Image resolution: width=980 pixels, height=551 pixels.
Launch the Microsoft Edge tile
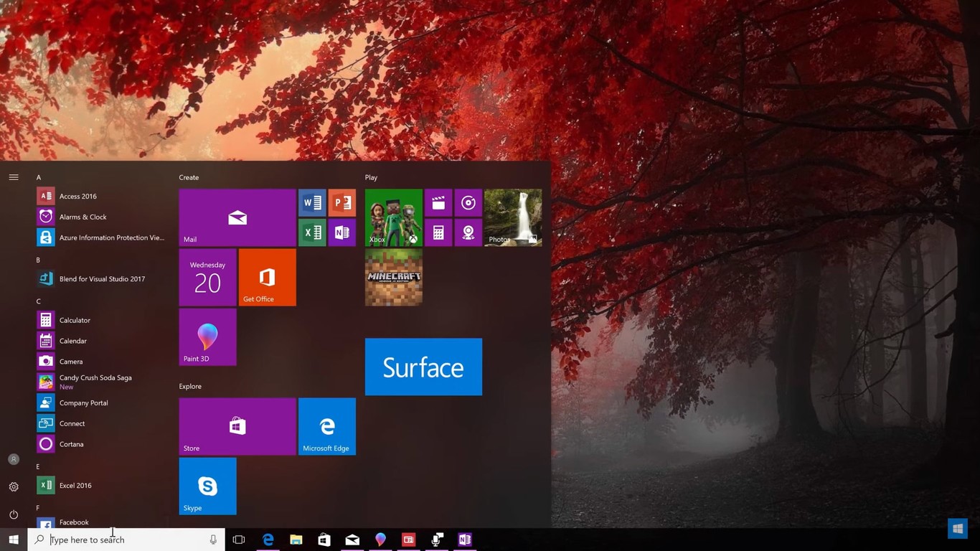[327, 426]
